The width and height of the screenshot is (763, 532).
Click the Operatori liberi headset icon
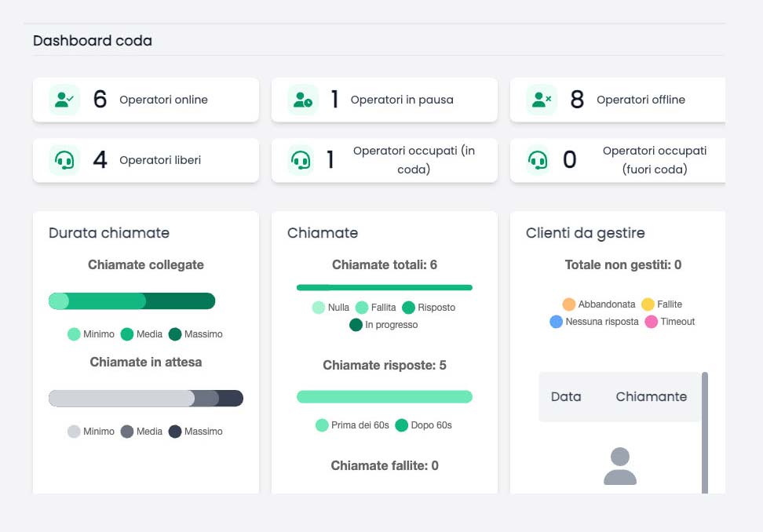click(x=64, y=160)
